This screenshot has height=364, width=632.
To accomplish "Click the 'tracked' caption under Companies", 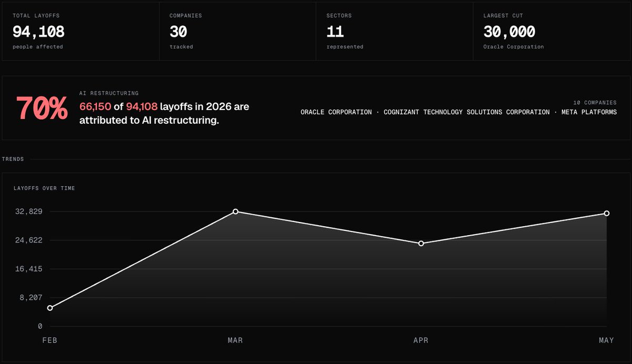I will (181, 47).
